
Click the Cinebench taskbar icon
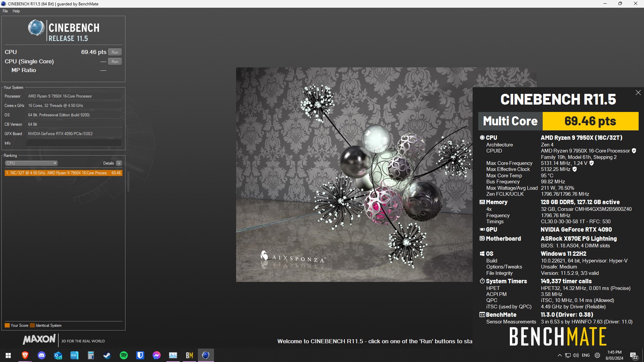coord(206,355)
